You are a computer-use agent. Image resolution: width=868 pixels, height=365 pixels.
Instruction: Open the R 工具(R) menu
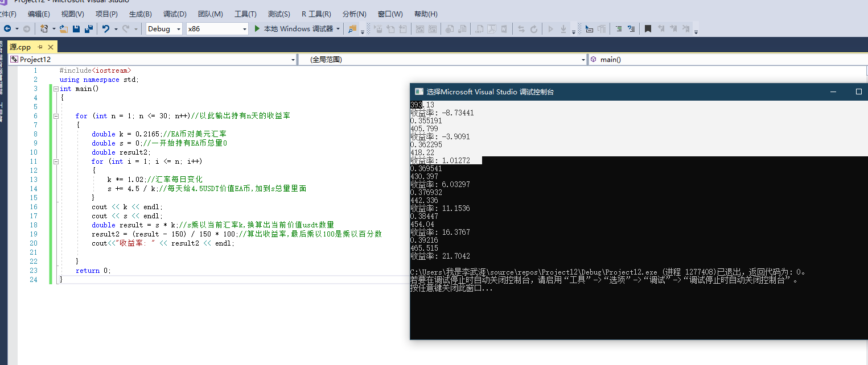click(x=316, y=14)
